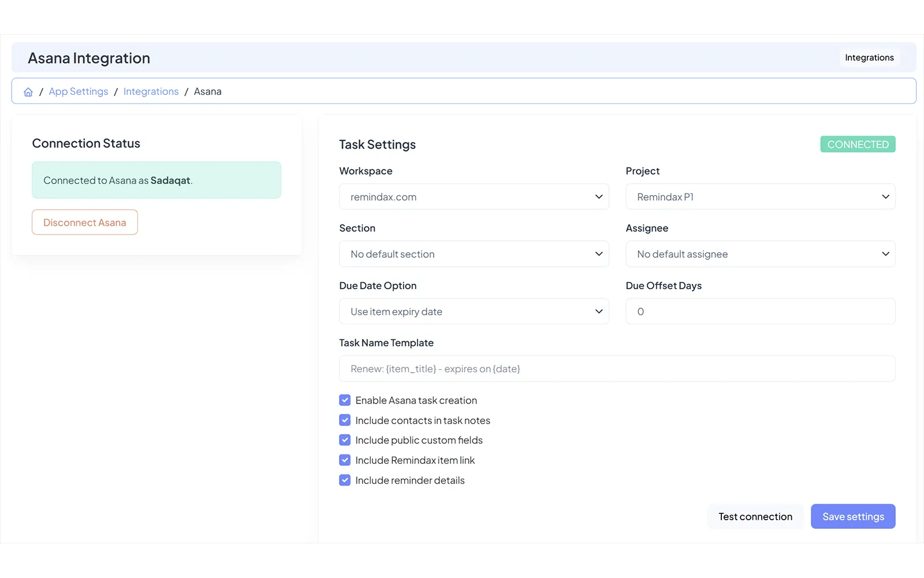924x578 pixels.
Task: Save the Asana task settings
Action: click(x=853, y=517)
